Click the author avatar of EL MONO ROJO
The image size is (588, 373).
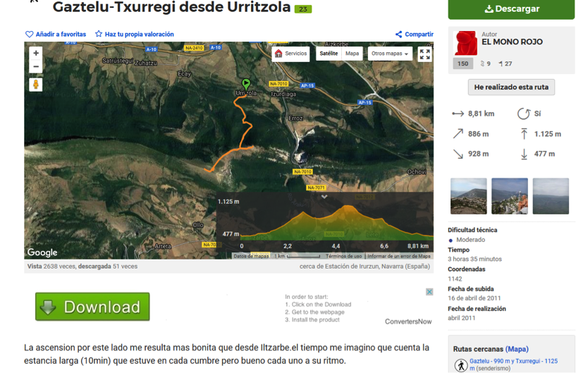tap(465, 43)
